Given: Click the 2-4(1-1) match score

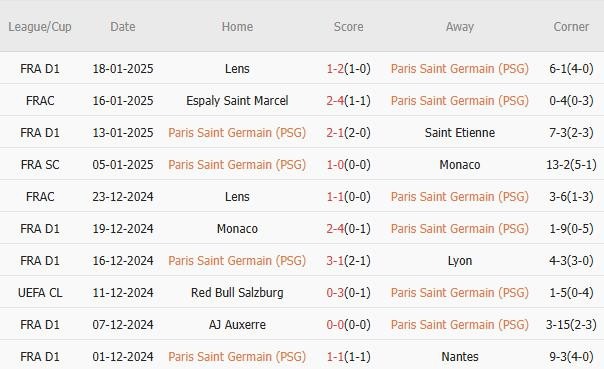Looking at the screenshot, I should coord(348,101).
